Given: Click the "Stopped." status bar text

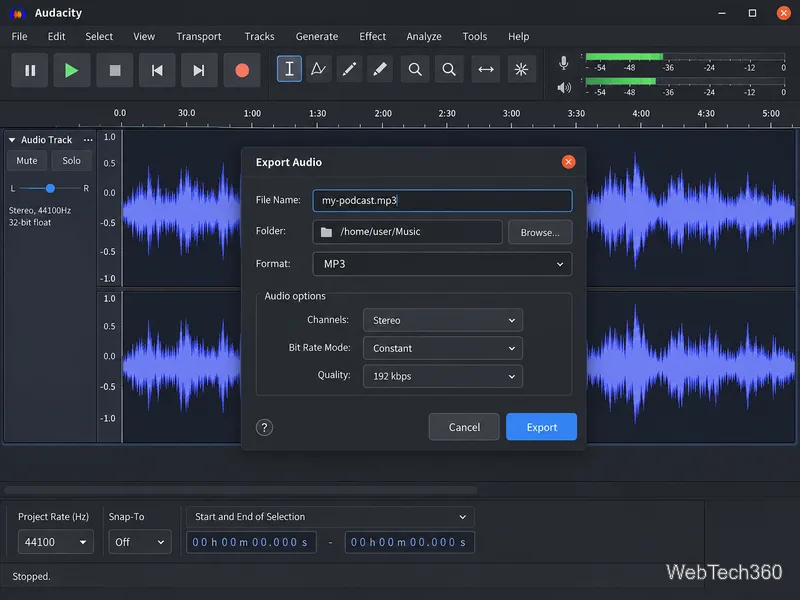Looking at the screenshot, I should coord(32,577).
